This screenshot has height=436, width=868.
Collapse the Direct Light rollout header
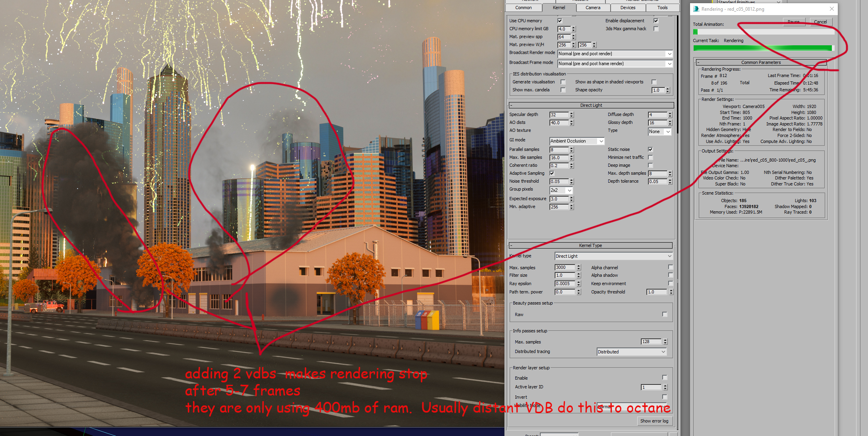click(x=591, y=105)
